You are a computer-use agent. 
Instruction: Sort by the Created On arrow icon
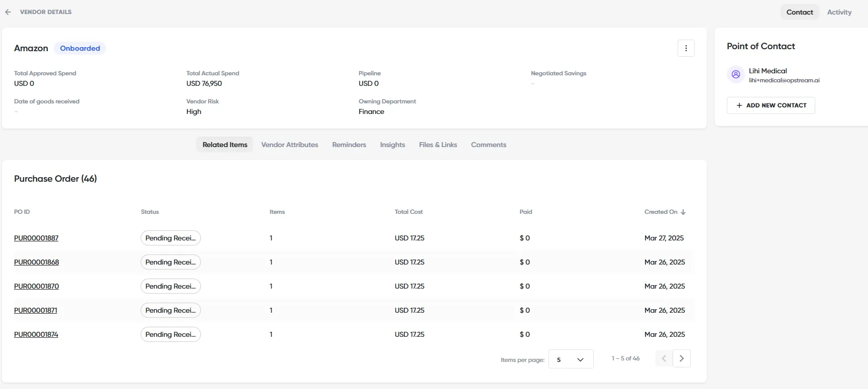point(683,212)
